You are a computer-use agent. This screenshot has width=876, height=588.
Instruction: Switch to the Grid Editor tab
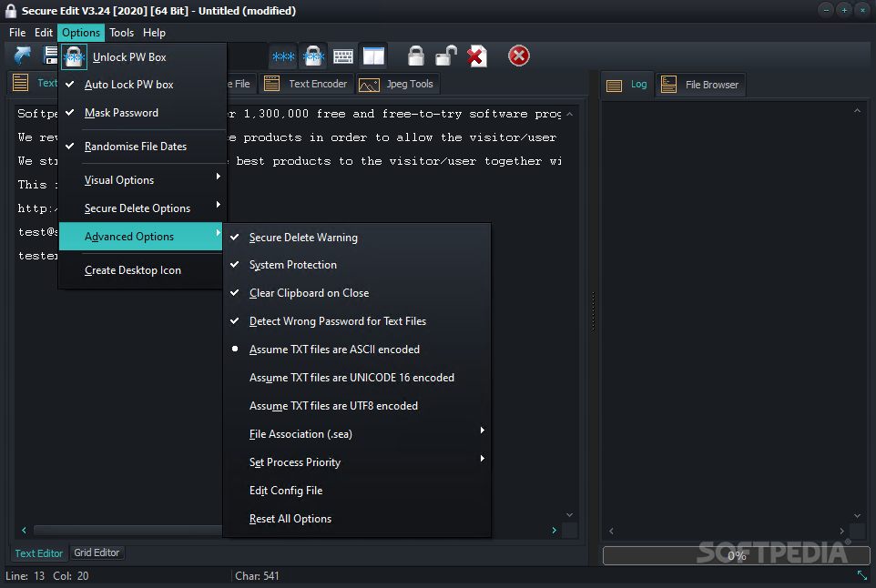pyautogui.click(x=97, y=553)
